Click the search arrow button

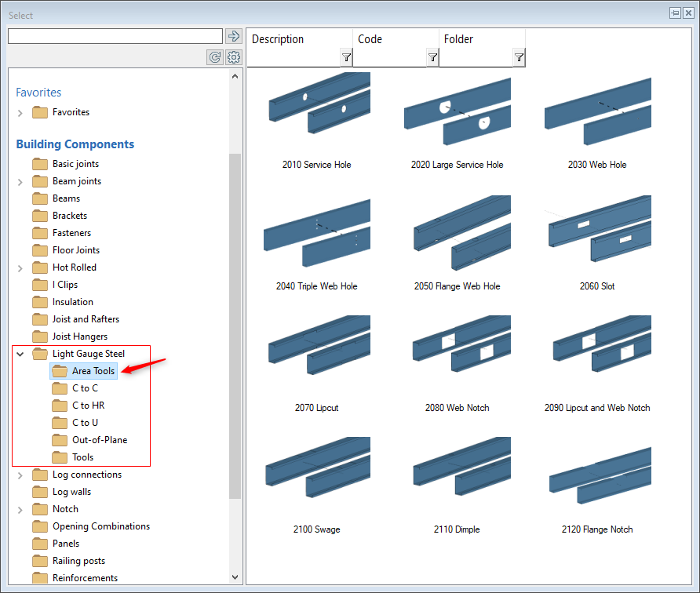coord(233,36)
